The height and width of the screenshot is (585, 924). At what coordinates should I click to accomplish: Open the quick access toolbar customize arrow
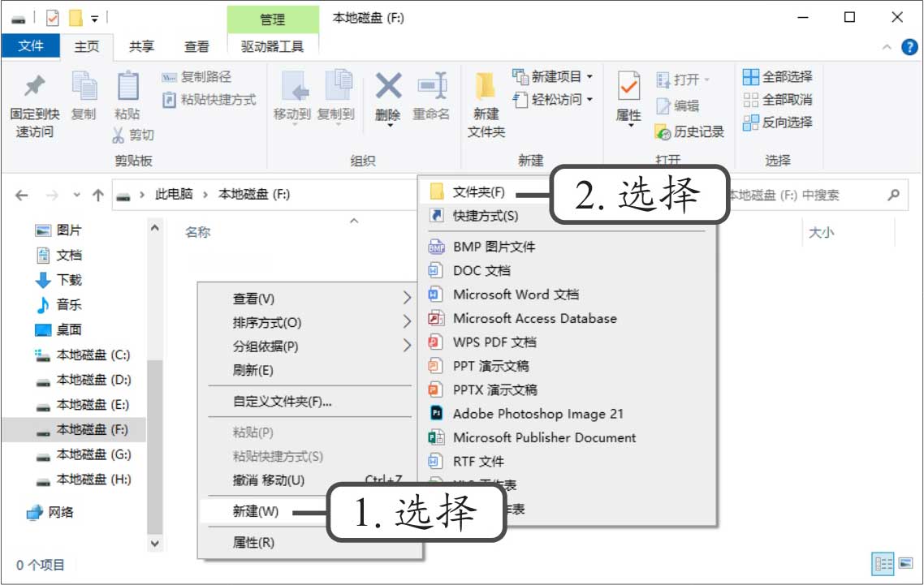coord(94,19)
